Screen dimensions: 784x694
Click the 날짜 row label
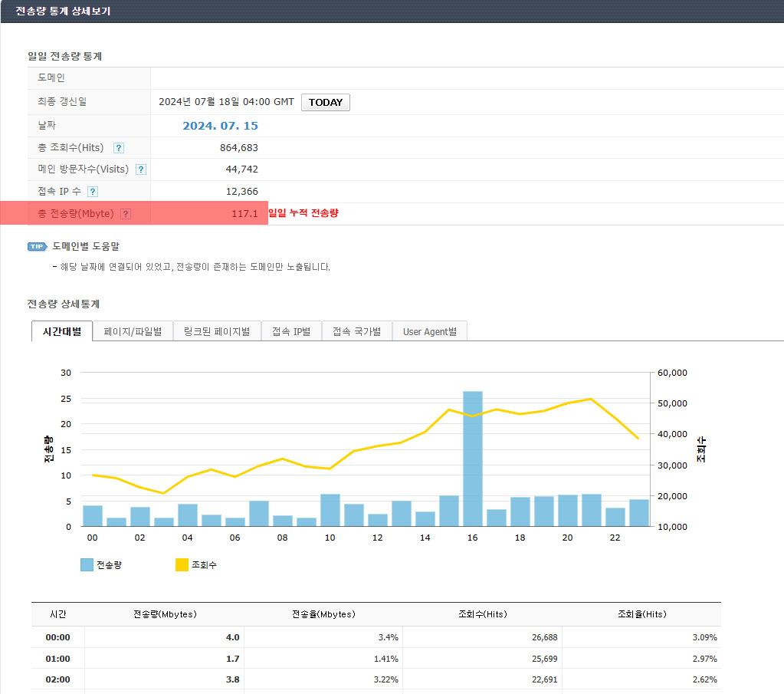(47, 125)
